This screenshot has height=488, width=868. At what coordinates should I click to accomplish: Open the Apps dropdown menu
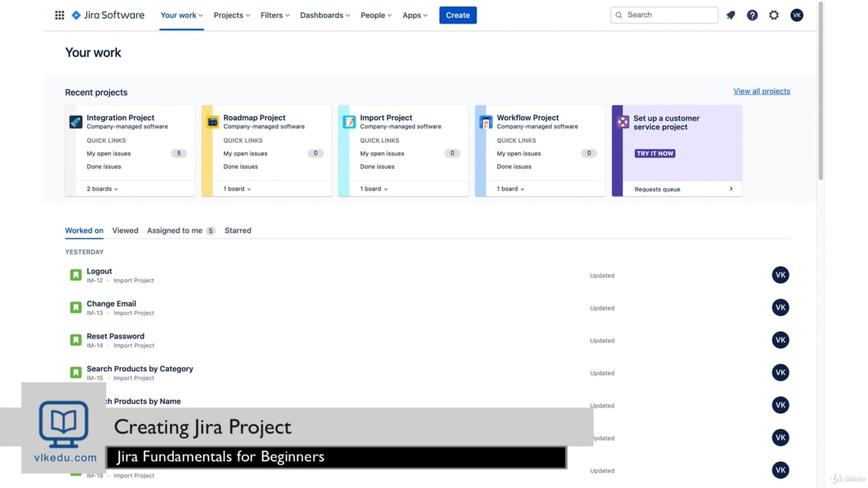[415, 15]
